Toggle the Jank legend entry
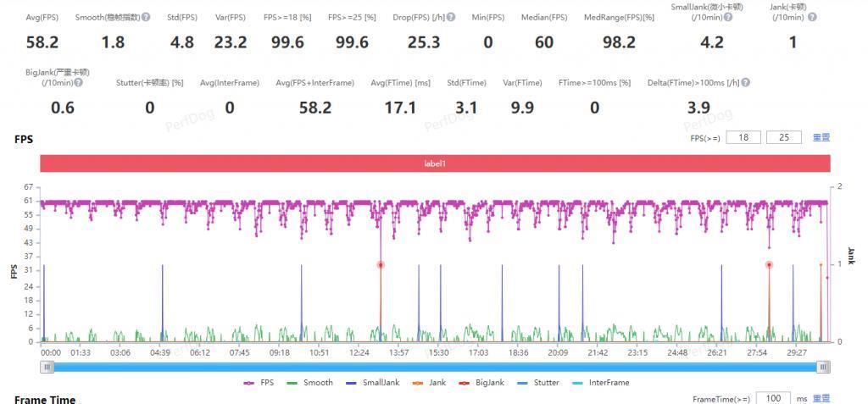This screenshot has width=868, height=404. [x=429, y=383]
